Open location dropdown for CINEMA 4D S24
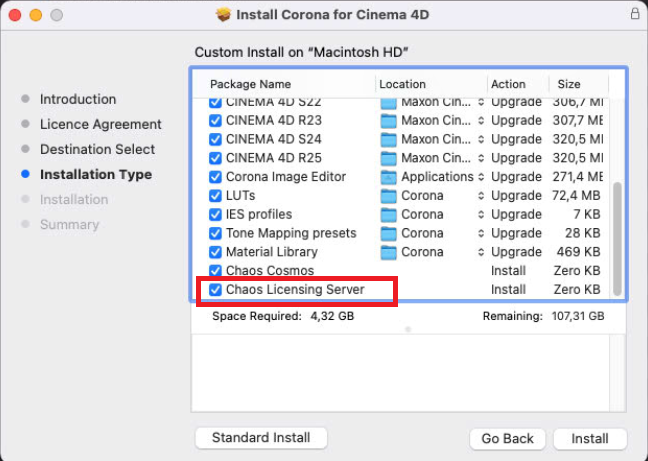This screenshot has height=461, width=648. pyautogui.click(x=480, y=140)
